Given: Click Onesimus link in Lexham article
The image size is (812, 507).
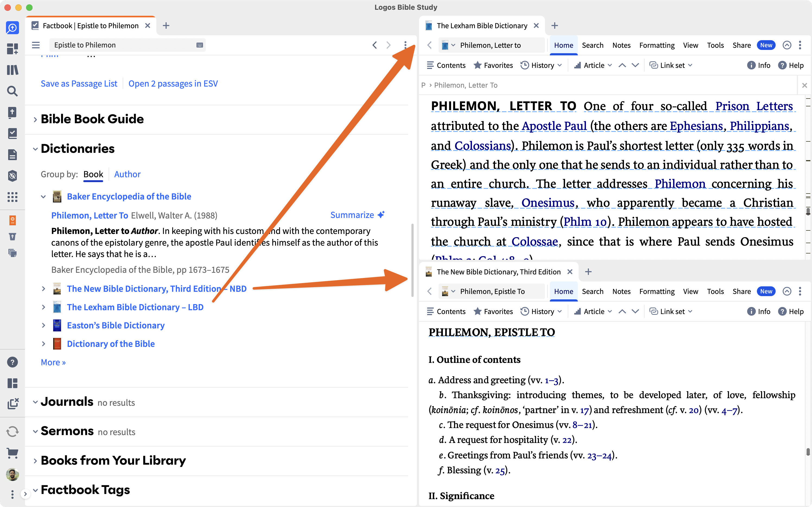Looking at the screenshot, I should tap(548, 203).
